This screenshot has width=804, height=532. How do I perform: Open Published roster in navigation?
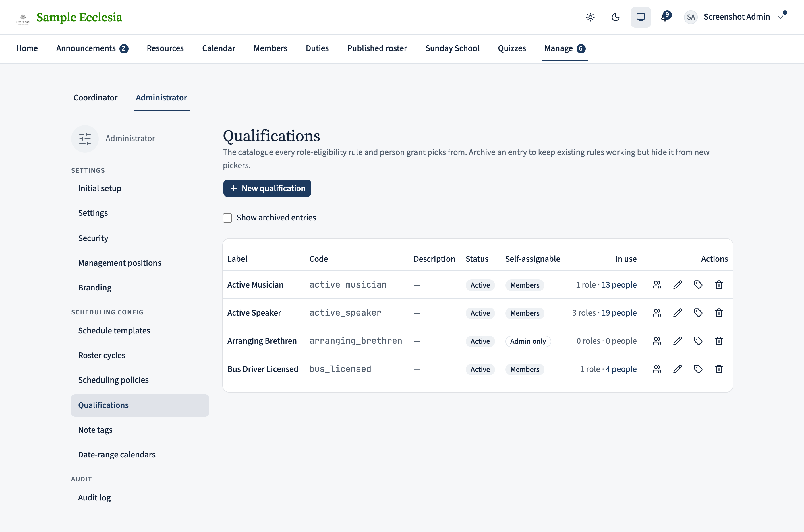click(377, 48)
